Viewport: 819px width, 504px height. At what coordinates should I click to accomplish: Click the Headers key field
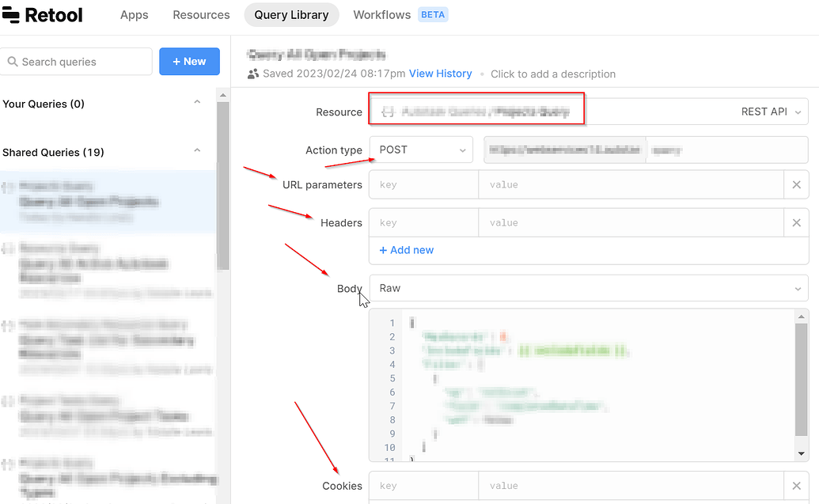(x=423, y=222)
